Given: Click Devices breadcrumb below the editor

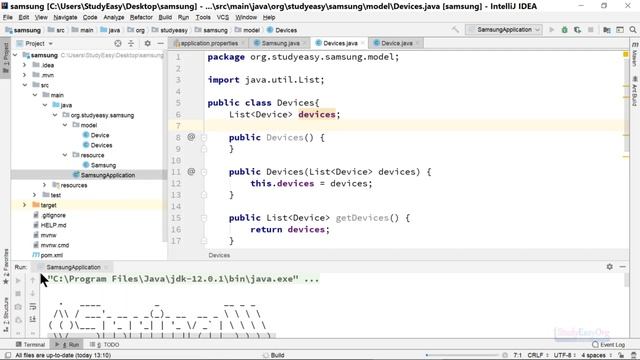Looking at the screenshot, I should pyautogui.click(x=219, y=255).
